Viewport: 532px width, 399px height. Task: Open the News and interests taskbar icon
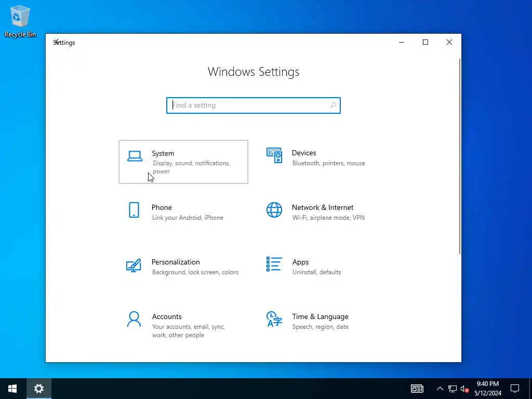[417, 389]
